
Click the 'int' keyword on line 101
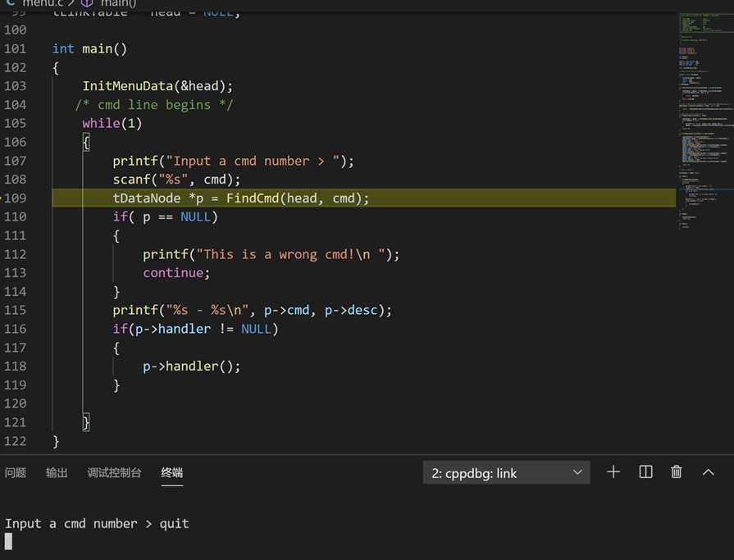63,48
